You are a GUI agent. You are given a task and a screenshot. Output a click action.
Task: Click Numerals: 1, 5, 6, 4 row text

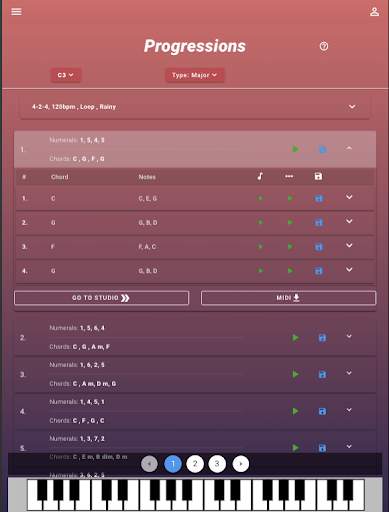pos(77,328)
